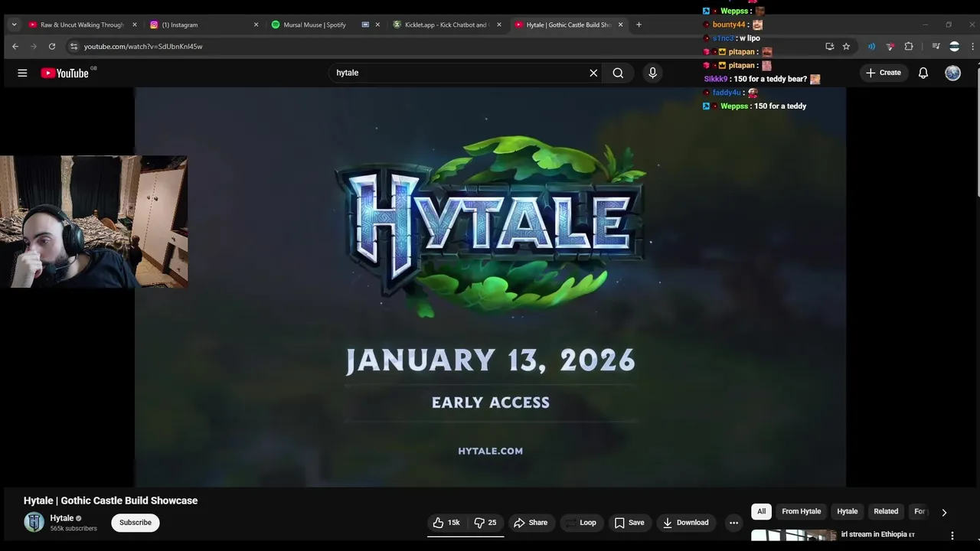Image resolution: width=980 pixels, height=551 pixels.
Task: Open site information icon in address bar
Action: pyautogui.click(x=73, y=47)
